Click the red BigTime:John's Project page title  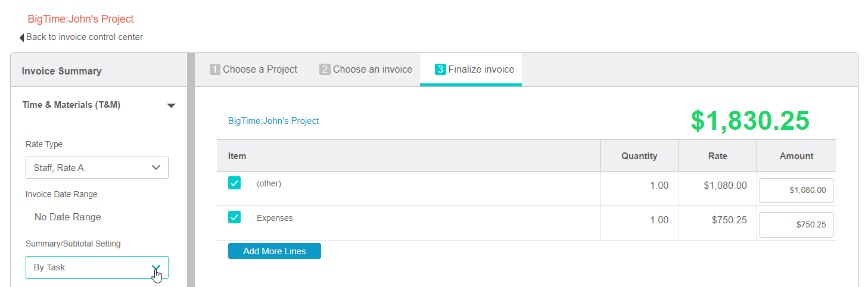coord(80,19)
